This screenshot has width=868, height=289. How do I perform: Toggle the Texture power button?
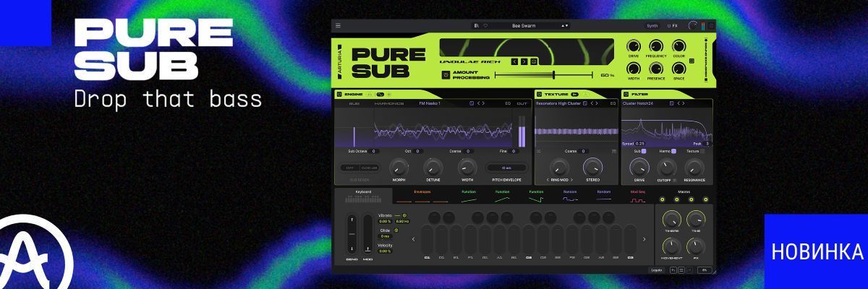click(540, 94)
